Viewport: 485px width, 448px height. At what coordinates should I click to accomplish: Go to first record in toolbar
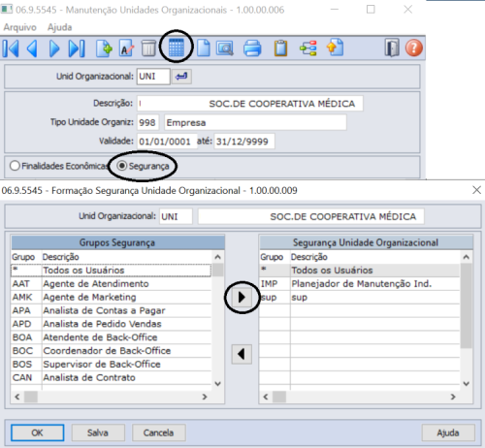11,48
